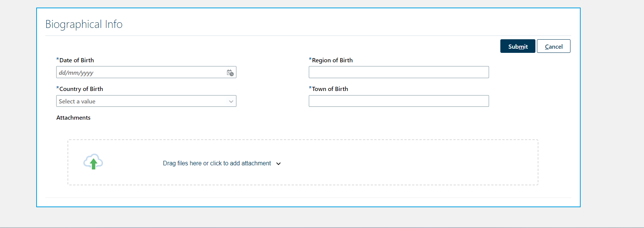Click the Region of Birth text field
The image size is (644, 228).
pyautogui.click(x=399, y=72)
